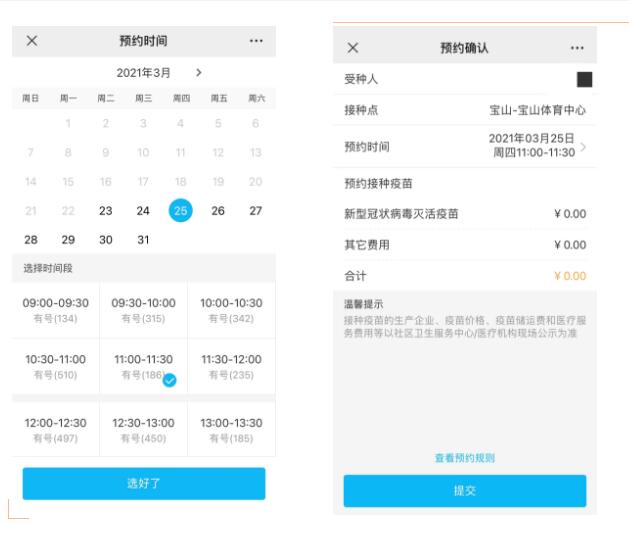Screen dimensions: 629x548
Task: Pick date 23 on the calendar
Action: (106, 211)
